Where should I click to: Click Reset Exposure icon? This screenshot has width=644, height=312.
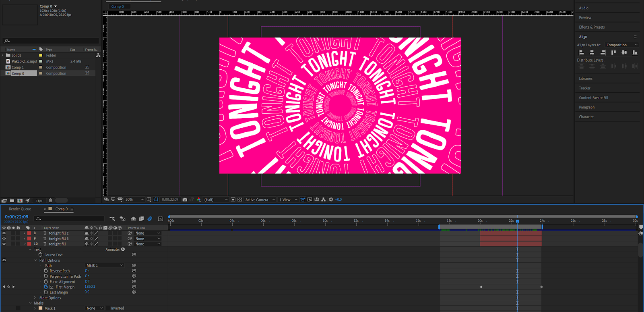[331, 200]
